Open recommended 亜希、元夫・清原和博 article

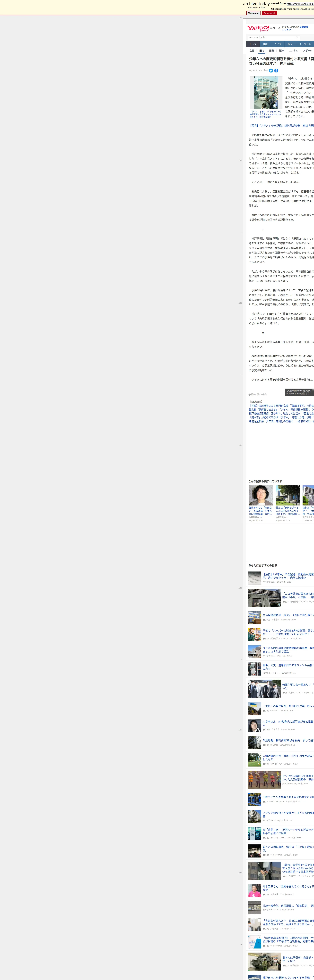288,667
